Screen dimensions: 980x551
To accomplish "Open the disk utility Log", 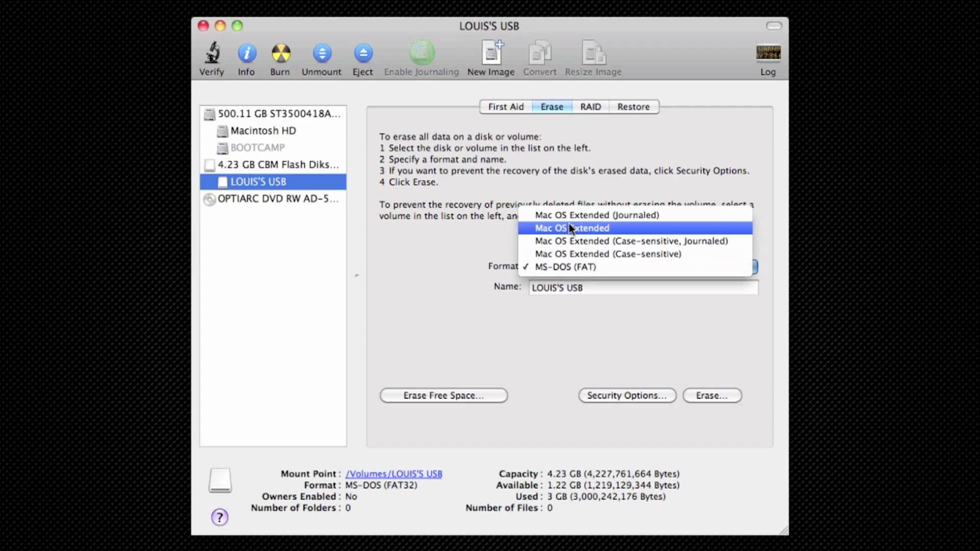I will coord(768,58).
